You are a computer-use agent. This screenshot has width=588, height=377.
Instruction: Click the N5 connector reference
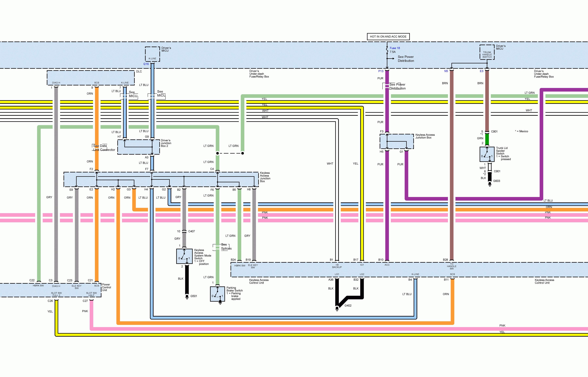446,71
